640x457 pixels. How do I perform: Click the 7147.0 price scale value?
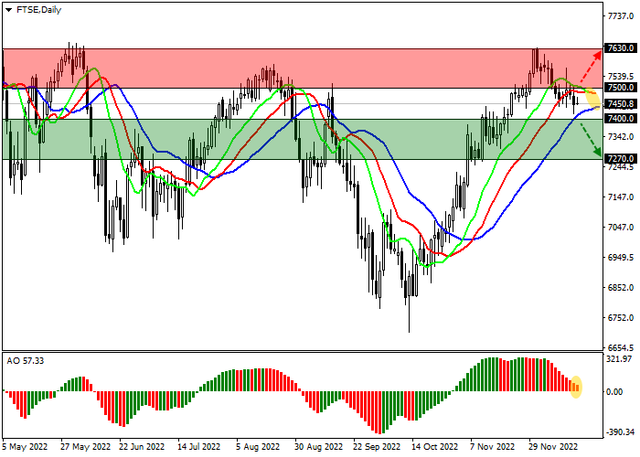pyautogui.click(x=620, y=197)
